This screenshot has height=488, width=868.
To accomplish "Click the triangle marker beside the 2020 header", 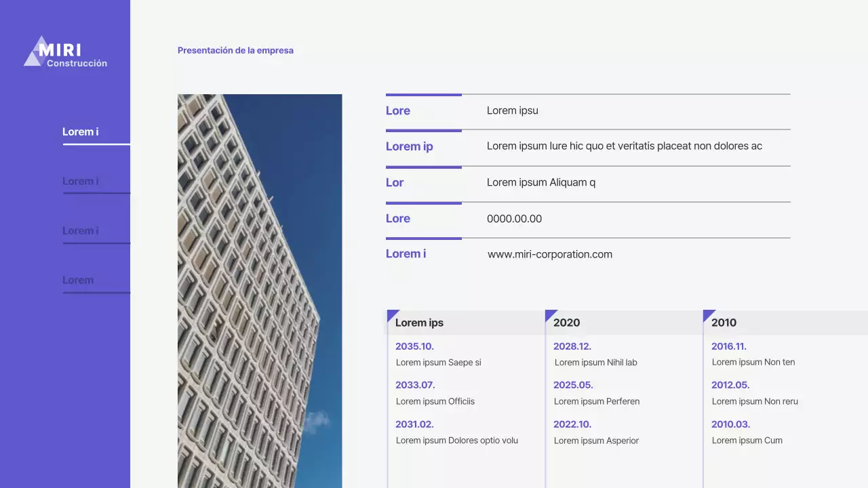I will (x=549, y=314).
